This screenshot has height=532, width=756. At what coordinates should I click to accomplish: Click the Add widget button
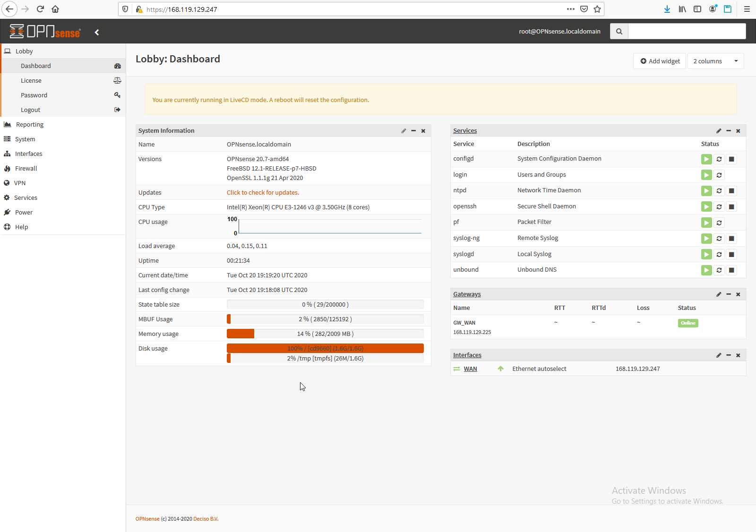coord(660,61)
